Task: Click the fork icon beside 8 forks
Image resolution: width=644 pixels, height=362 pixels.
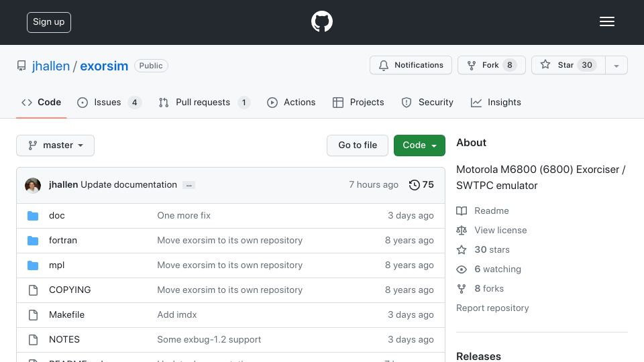Action: 462,289
